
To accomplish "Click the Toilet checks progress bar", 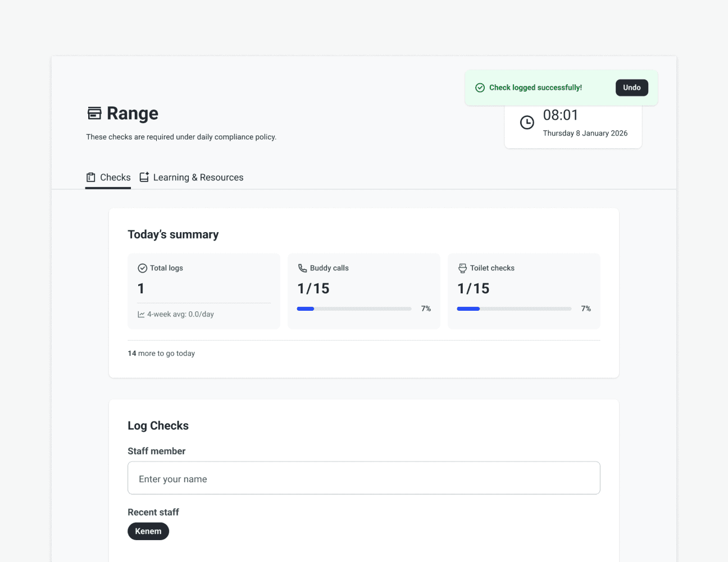I will pyautogui.click(x=514, y=309).
